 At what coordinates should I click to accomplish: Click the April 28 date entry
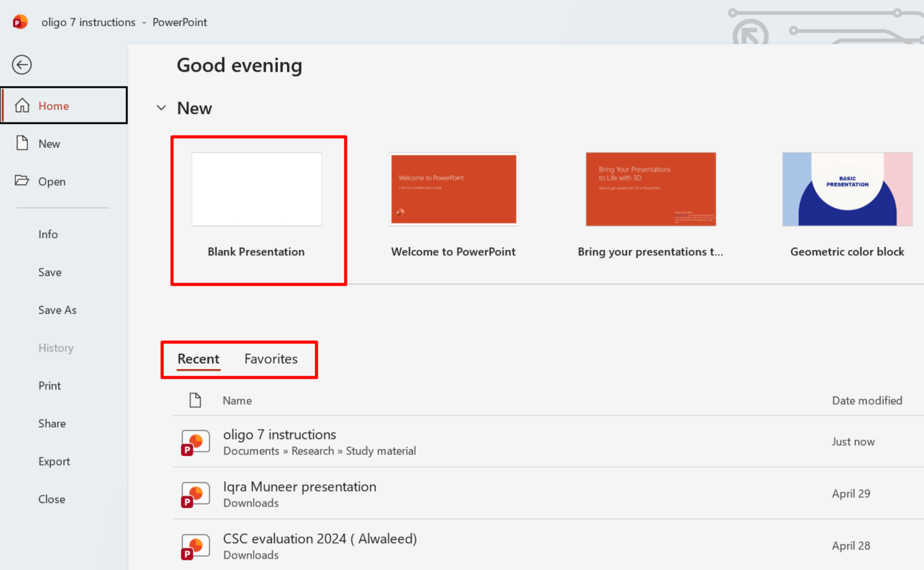(851, 546)
